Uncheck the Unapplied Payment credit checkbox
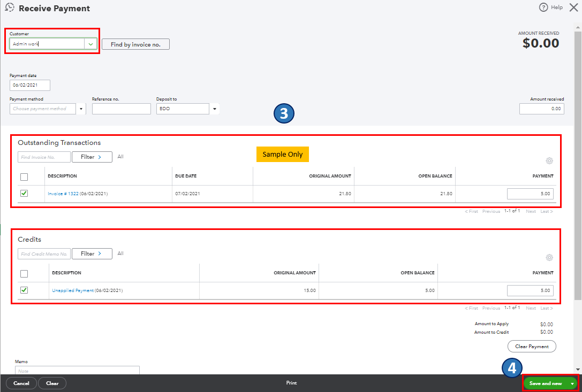This screenshot has height=392, width=582. tap(23, 290)
